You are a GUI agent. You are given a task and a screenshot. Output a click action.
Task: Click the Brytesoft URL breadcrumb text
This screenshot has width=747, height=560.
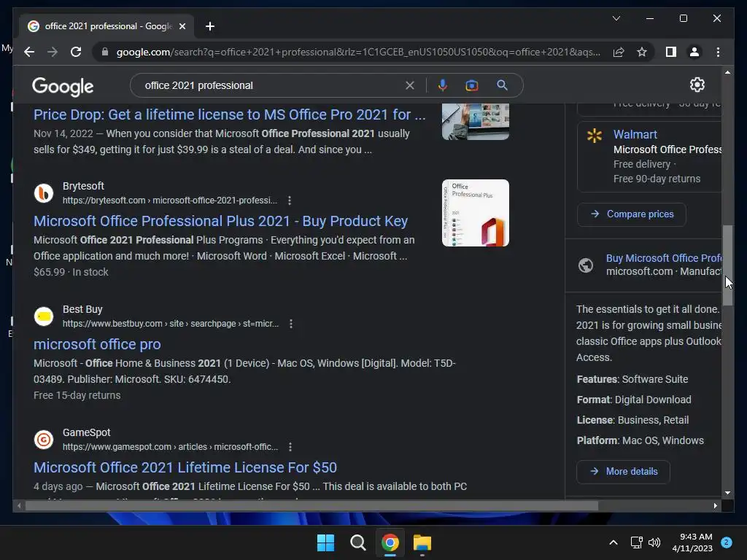[169, 201]
